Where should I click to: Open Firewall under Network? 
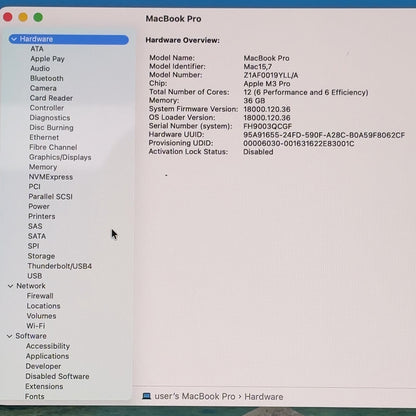(x=40, y=296)
